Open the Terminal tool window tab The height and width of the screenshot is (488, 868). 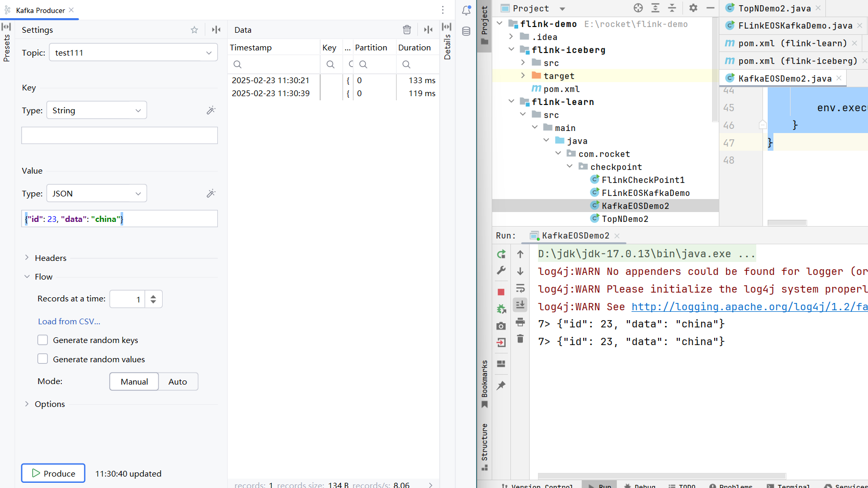tap(788, 485)
